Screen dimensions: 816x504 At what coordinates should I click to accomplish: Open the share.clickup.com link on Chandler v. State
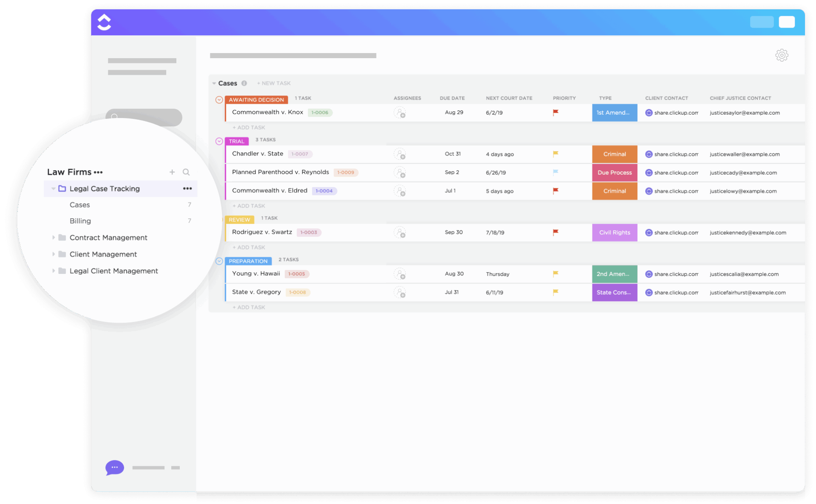pyautogui.click(x=677, y=154)
